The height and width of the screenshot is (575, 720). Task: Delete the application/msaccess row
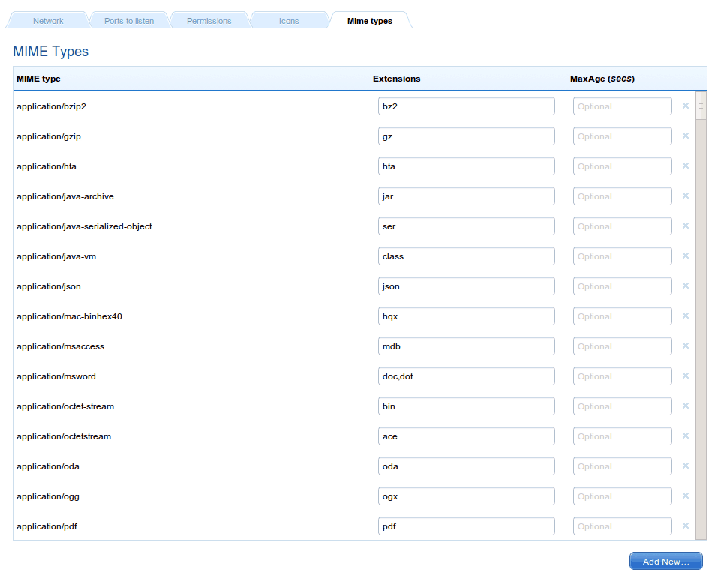point(685,346)
